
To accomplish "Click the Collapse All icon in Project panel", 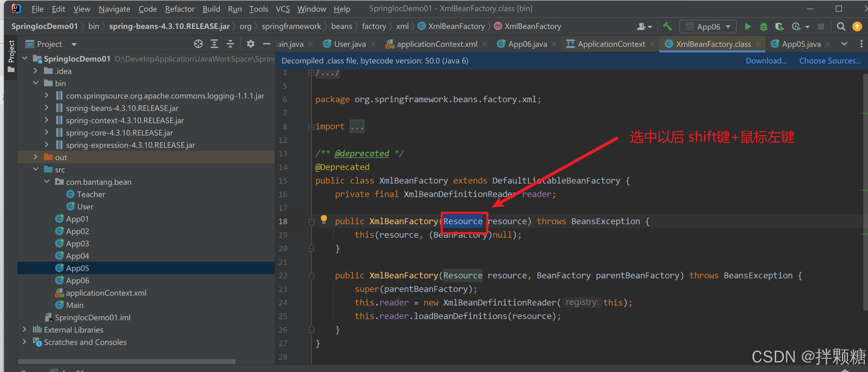I will click(x=230, y=44).
